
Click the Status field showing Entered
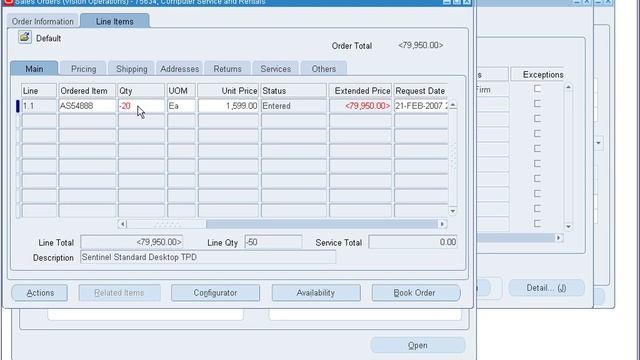(x=294, y=106)
